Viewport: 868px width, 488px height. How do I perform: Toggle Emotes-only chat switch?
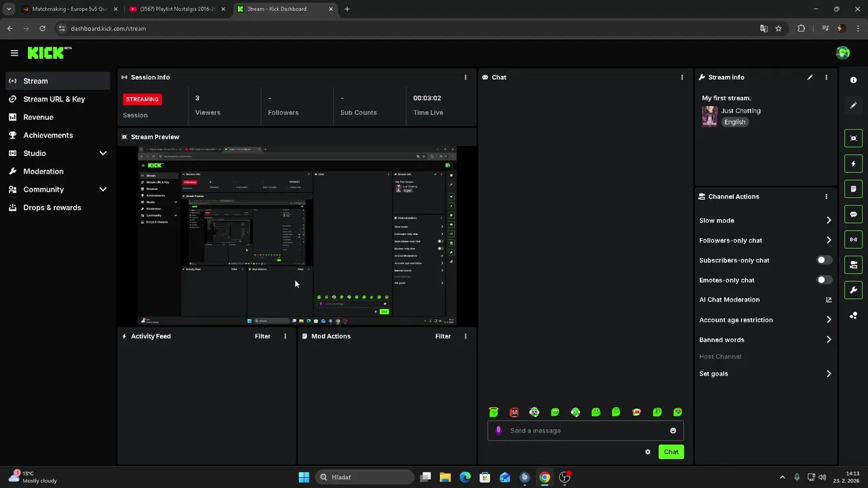point(824,280)
